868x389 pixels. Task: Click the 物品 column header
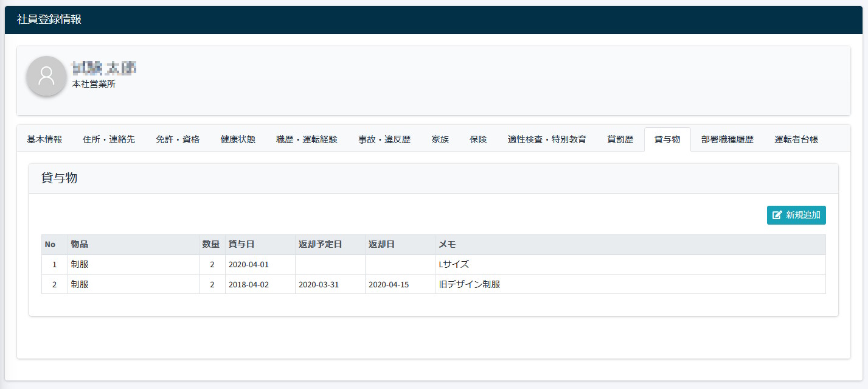click(80, 245)
